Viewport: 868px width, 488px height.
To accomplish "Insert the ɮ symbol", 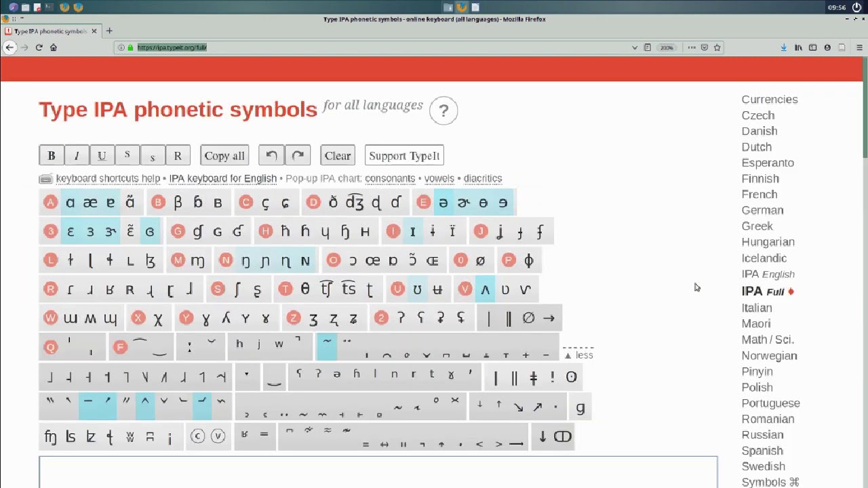I will click(x=151, y=260).
